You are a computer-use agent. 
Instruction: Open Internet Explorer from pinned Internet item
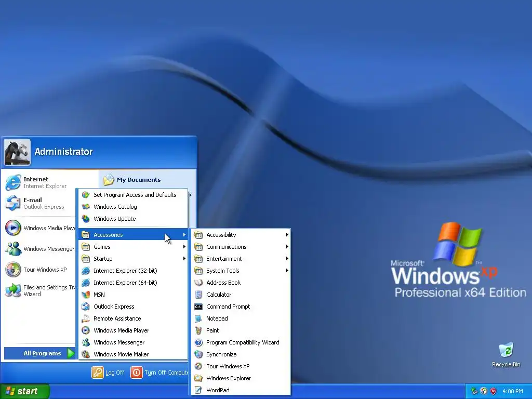click(x=40, y=182)
